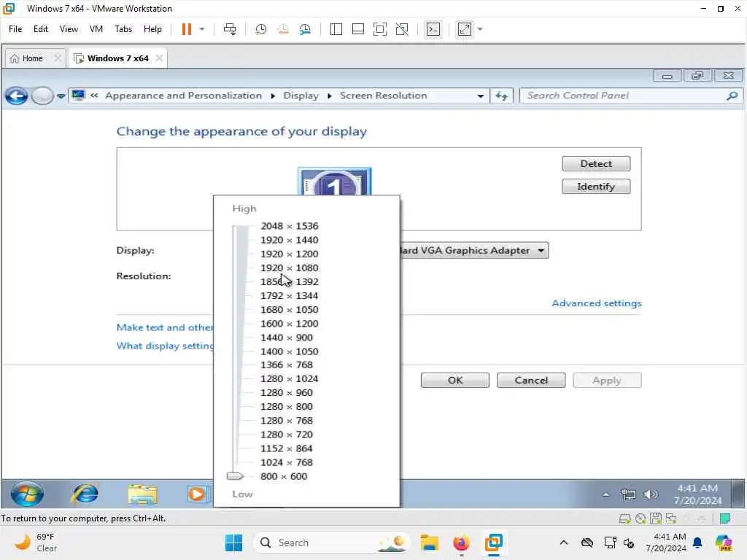Click the OK button
The image size is (747, 560).
455,381
